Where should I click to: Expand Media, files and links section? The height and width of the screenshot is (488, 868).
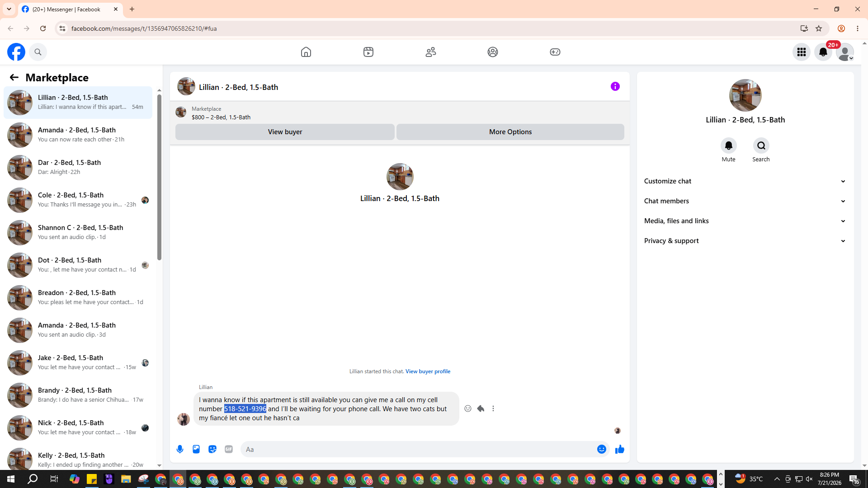click(x=745, y=221)
